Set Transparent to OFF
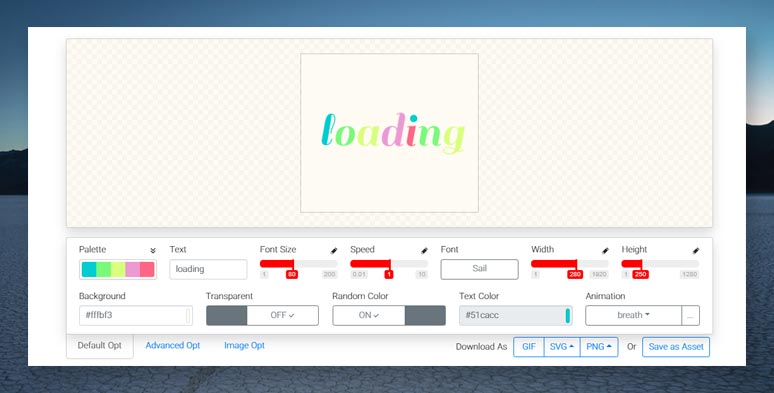Screen dimensions: 774x393 click(x=282, y=315)
